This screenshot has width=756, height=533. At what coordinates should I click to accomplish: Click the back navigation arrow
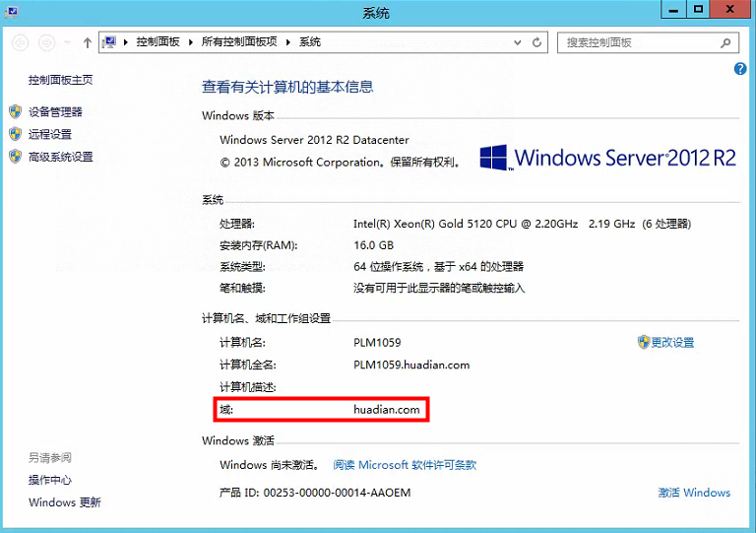point(19,42)
